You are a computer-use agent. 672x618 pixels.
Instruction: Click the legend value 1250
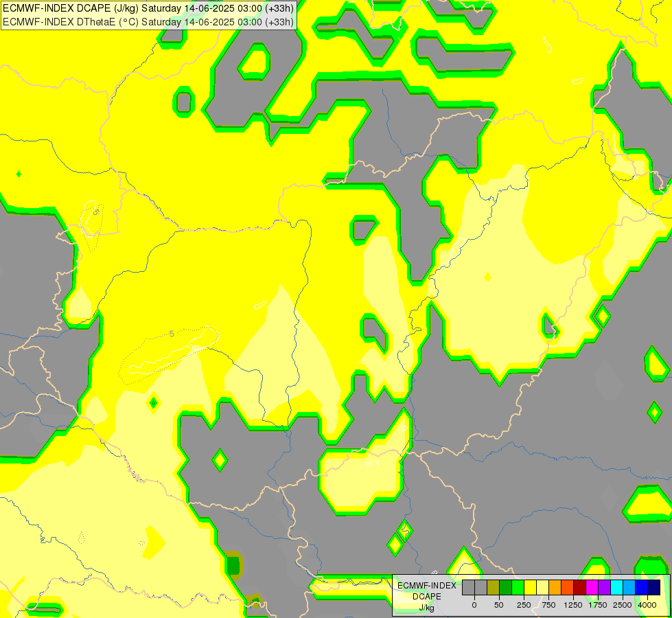pos(573,605)
